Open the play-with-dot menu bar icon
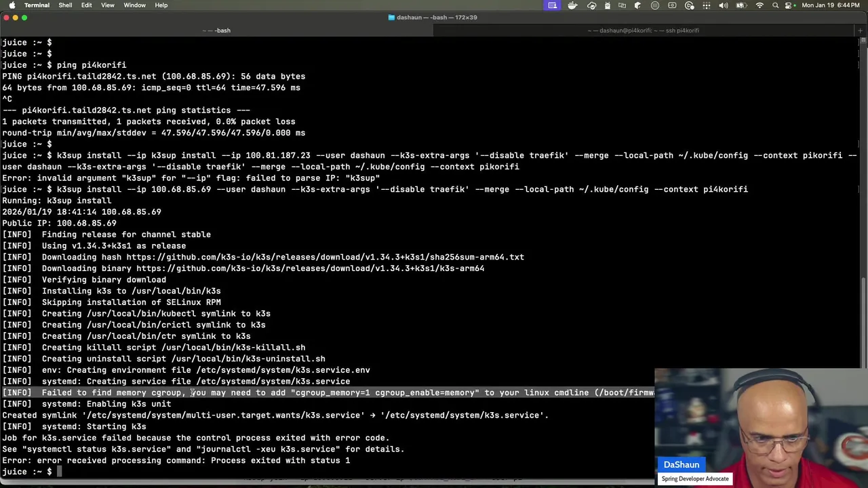This screenshot has height=488, width=868. pyautogui.click(x=690, y=5)
